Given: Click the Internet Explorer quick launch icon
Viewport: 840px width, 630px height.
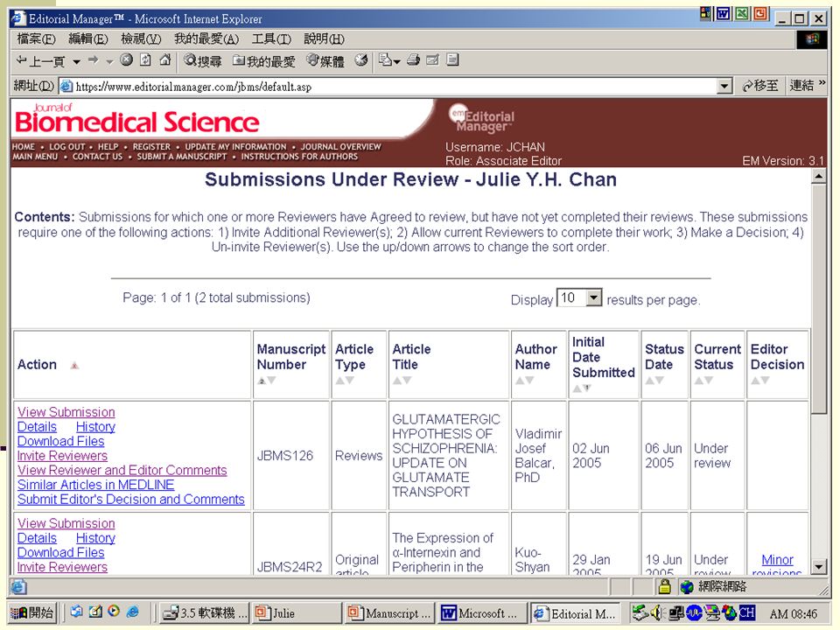Looking at the screenshot, I should coord(132,612).
